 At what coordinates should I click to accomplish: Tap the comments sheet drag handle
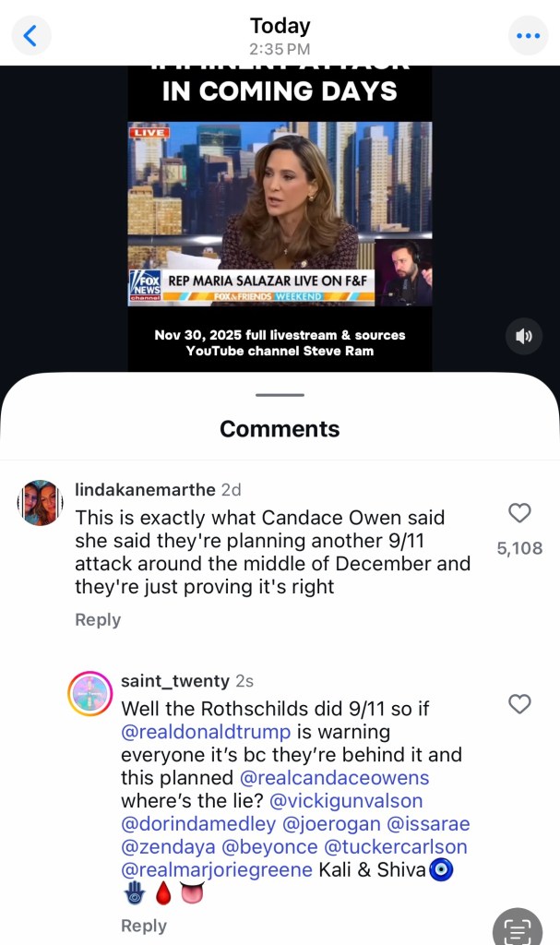[x=280, y=395]
